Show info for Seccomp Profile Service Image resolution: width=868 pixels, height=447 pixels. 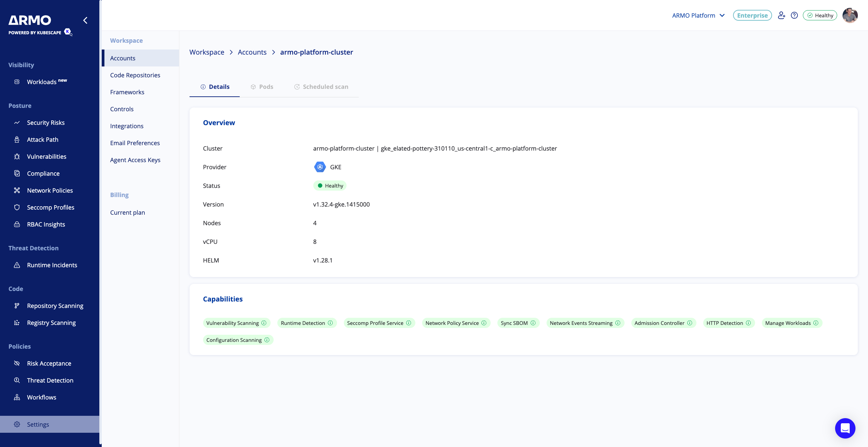point(409,323)
